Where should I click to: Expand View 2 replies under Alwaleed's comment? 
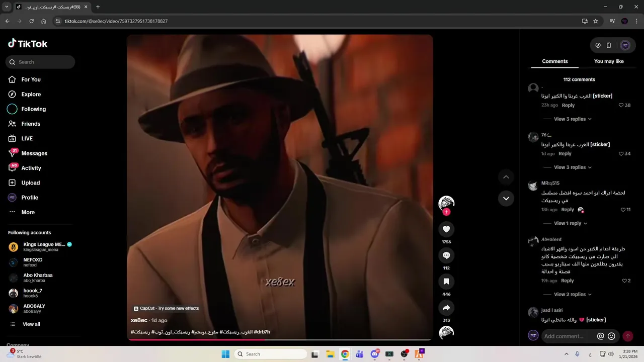click(573, 295)
